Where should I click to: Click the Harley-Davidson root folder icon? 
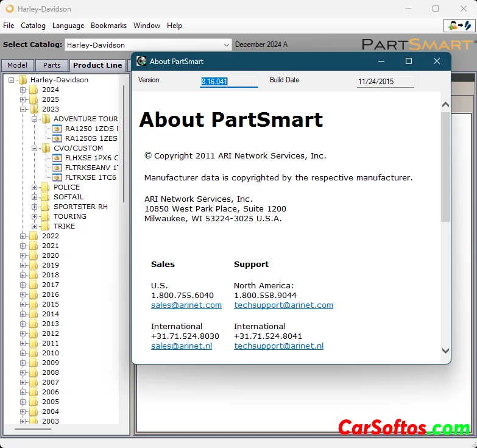point(23,80)
